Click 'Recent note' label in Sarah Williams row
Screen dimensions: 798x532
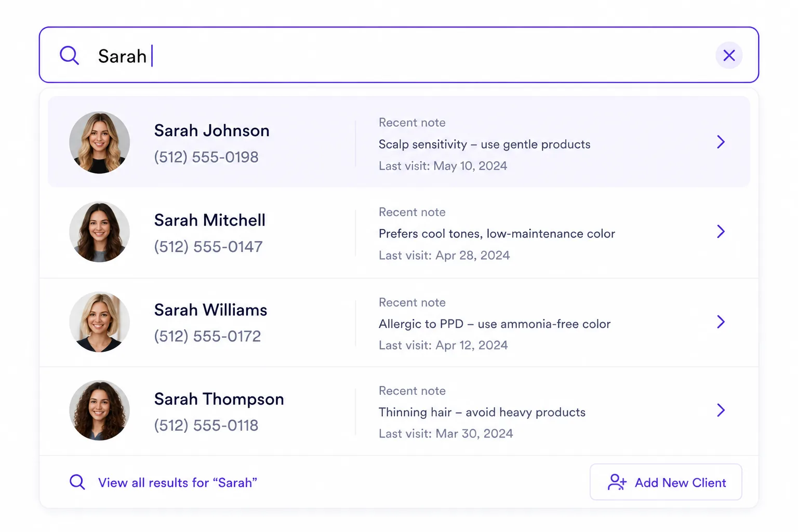(x=412, y=302)
